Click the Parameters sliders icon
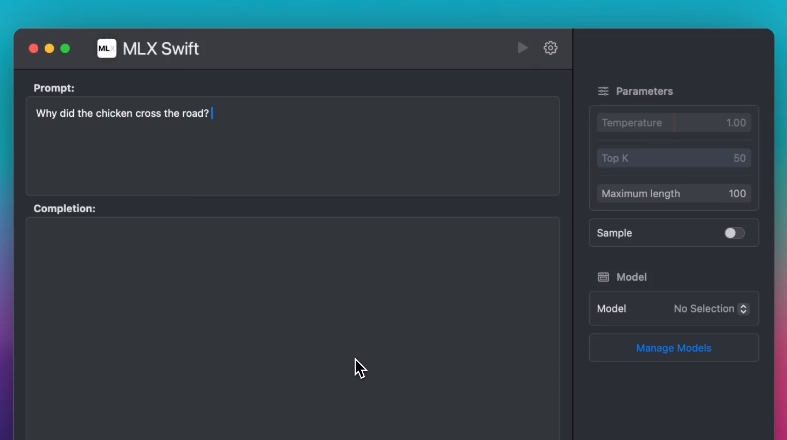This screenshot has height=440, width=787. click(603, 91)
